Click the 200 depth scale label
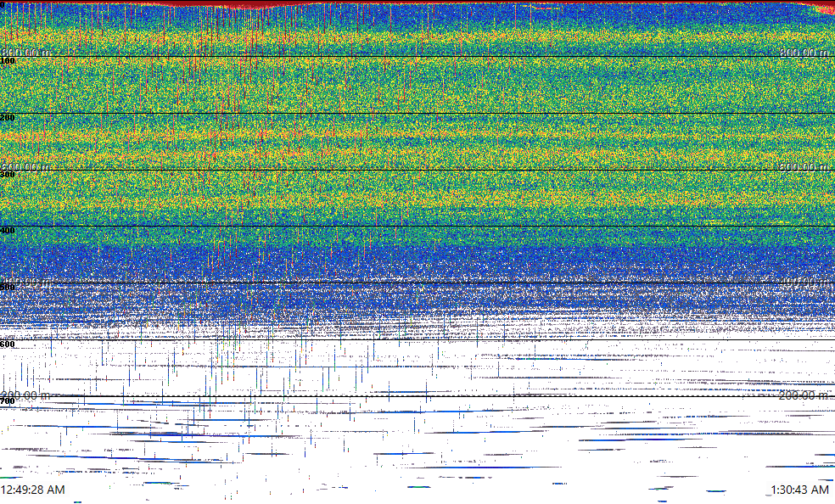This screenshot has height=504, width=835. click(x=8, y=118)
